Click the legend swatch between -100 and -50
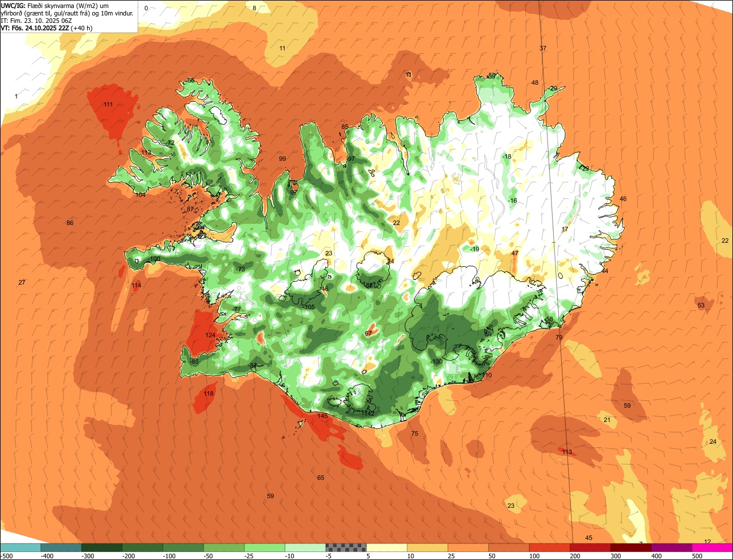Viewport: 733px width, 560px height. point(184,547)
